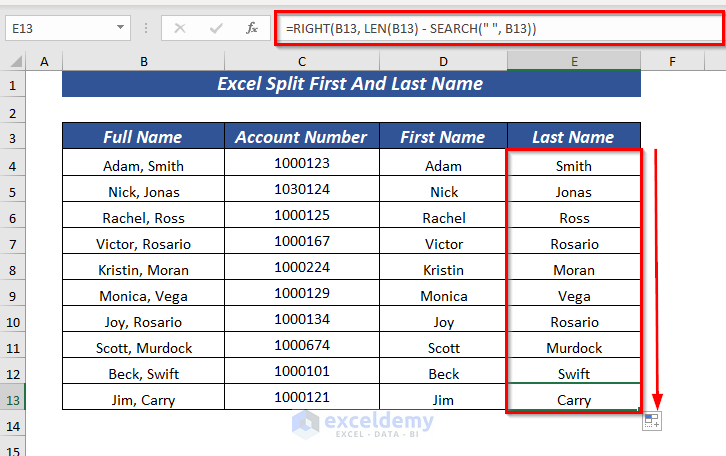Select column C header

click(x=302, y=61)
